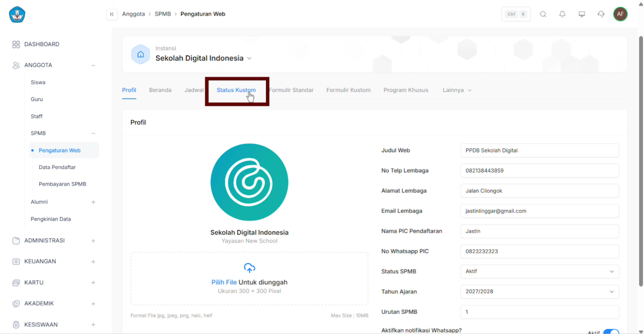Click the No Telp Lembaga field
The width and height of the screenshot is (644, 334).
coord(540,171)
